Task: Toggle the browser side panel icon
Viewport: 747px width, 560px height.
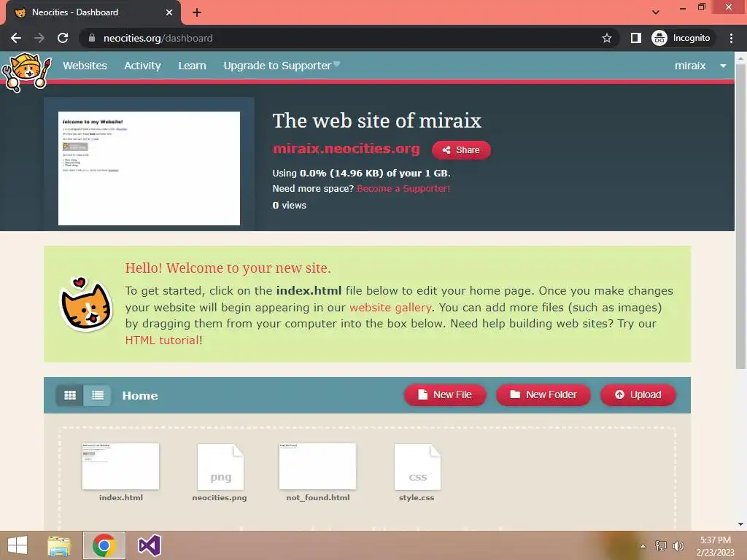Action: pos(635,38)
